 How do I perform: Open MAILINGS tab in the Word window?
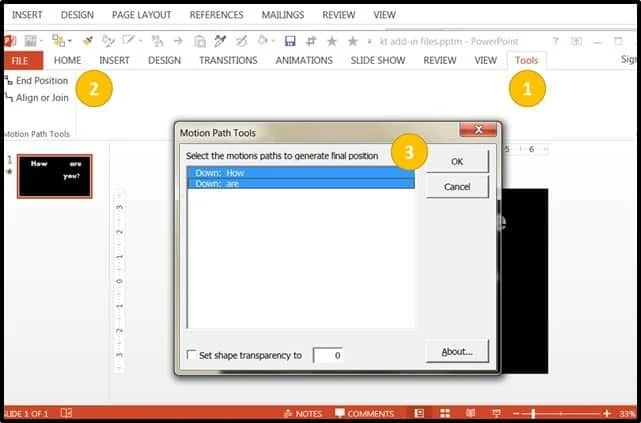click(282, 15)
